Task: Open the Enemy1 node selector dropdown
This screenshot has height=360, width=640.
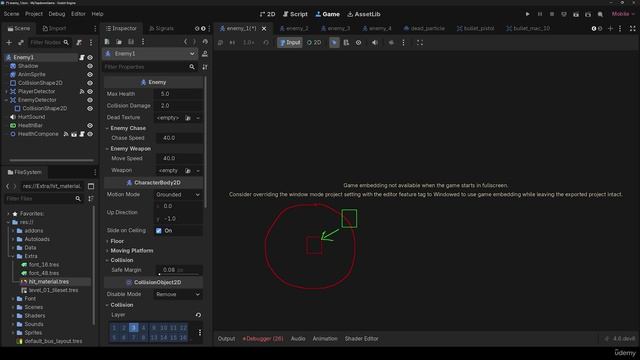Action: point(150,54)
